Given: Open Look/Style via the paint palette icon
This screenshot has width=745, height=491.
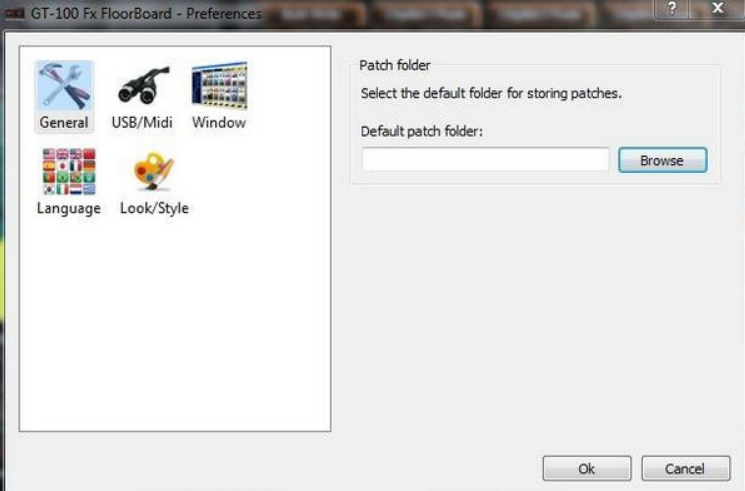Looking at the screenshot, I should [153, 171].
